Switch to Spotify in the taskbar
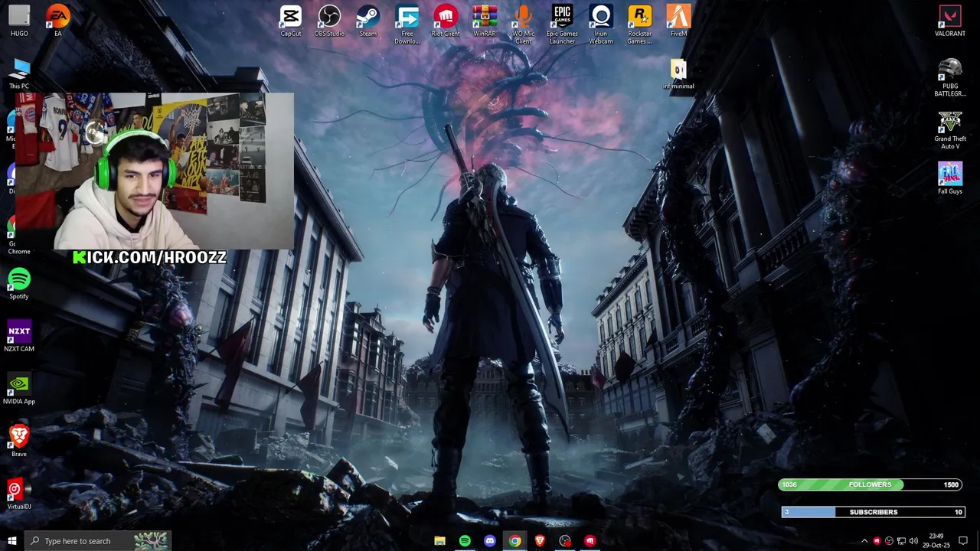The width and height of the screenshot is (980, 551). coord(465,541)
